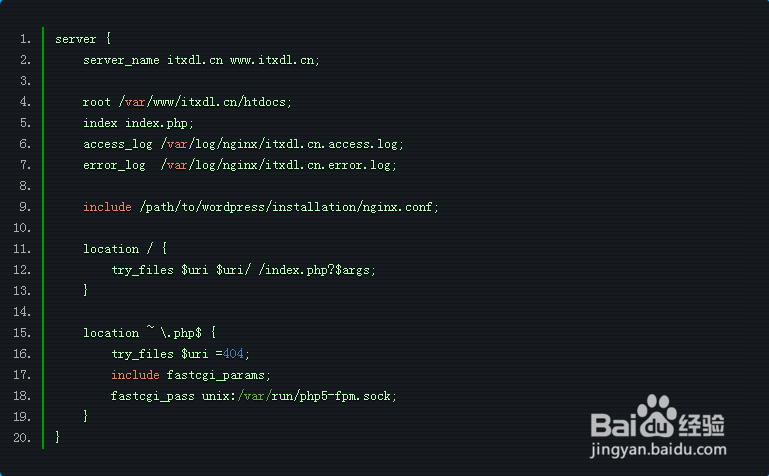This screenshot has width=769, height=476.
Task: Click the error_log directive on line 7
Action: (114, 165)
